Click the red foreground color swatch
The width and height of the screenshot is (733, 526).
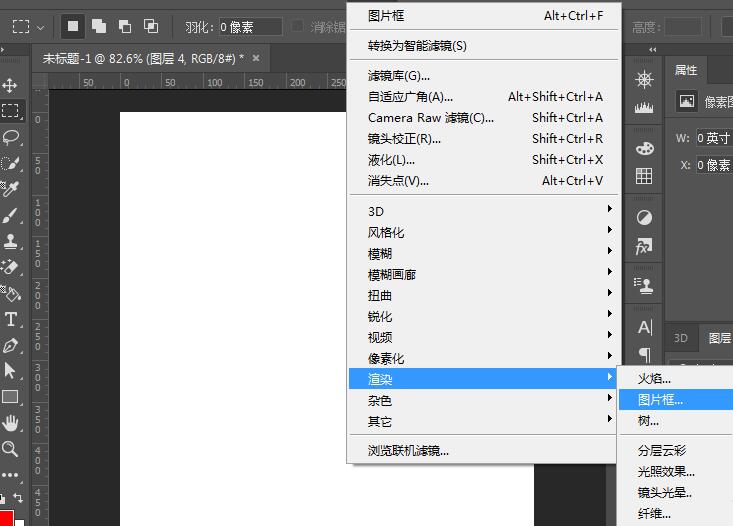tap(7, 518)
